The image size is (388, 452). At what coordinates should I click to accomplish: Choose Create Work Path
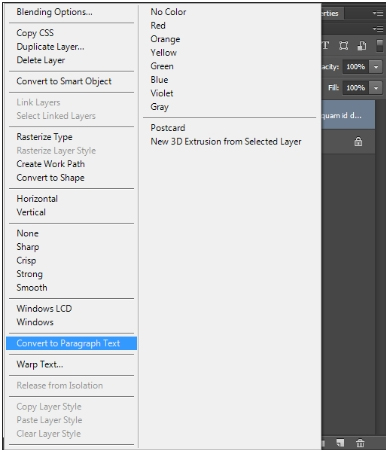(x=51, y=164)
